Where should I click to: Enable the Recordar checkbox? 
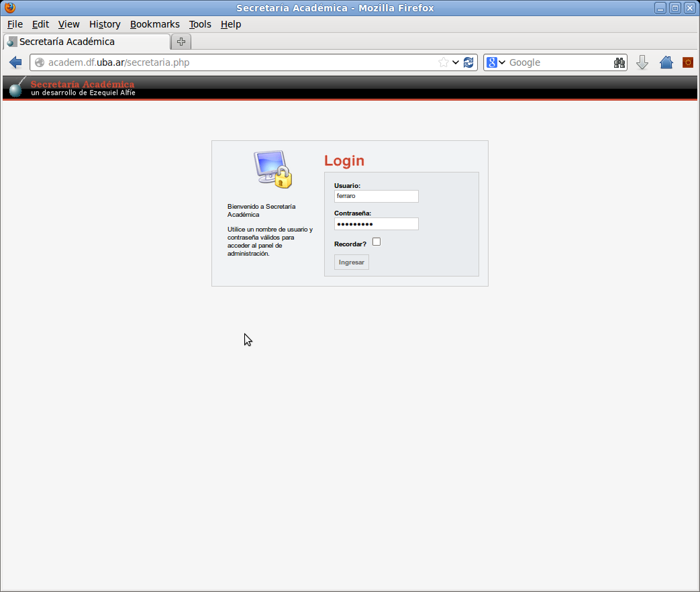click(377, 242)
